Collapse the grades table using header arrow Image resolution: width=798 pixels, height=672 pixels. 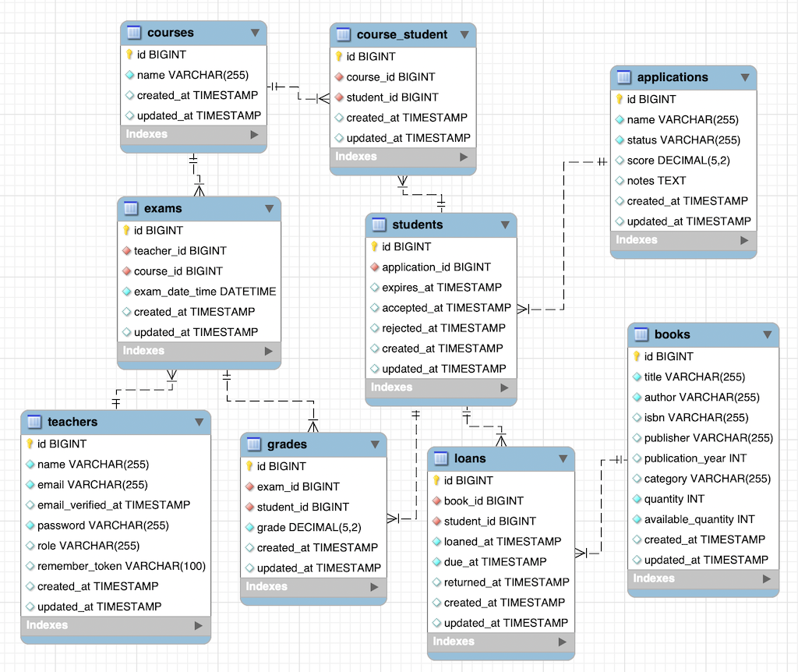[x=375, y=444]
